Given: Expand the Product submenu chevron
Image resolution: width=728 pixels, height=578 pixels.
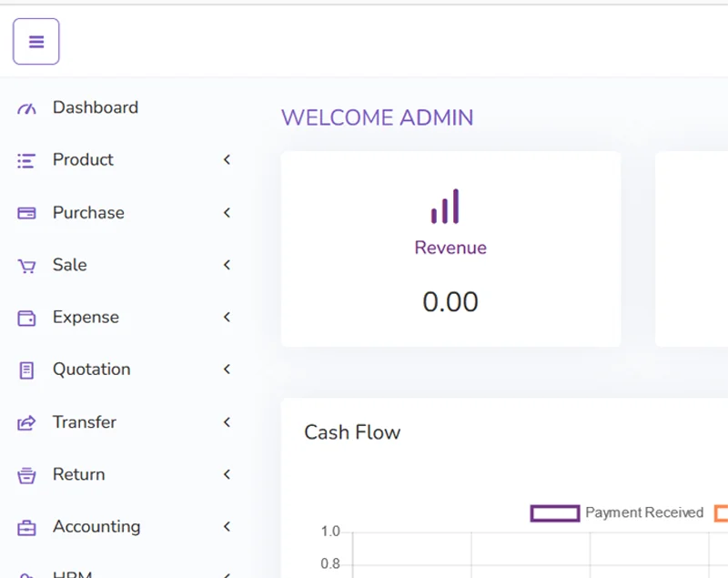Looking at the screenshot, I should [227, 160].
